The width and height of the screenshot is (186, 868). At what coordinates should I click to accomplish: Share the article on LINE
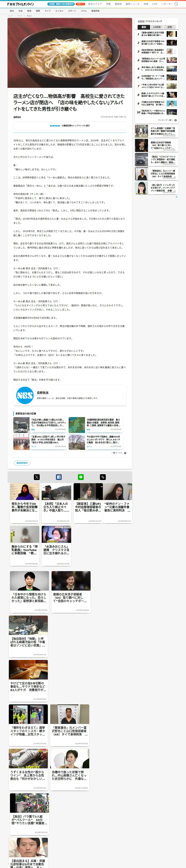(x=81, y=477)
